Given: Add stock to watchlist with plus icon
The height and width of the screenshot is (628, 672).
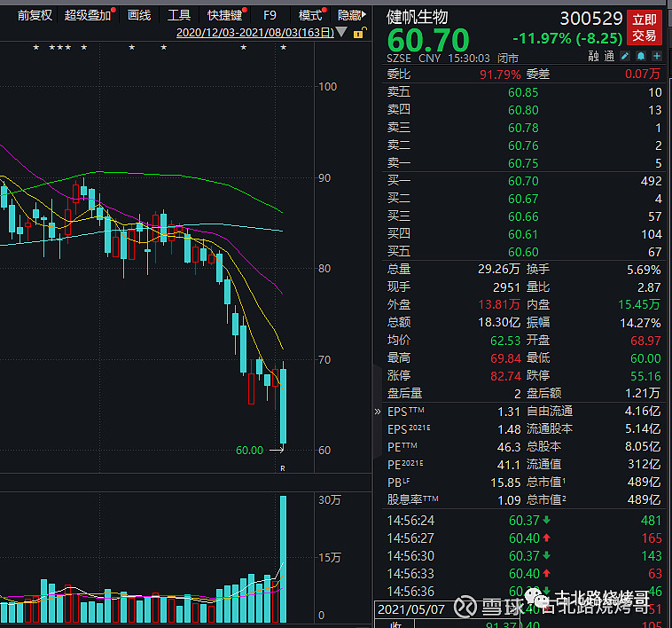Looking at the screenshot, I should click(657, 56).
